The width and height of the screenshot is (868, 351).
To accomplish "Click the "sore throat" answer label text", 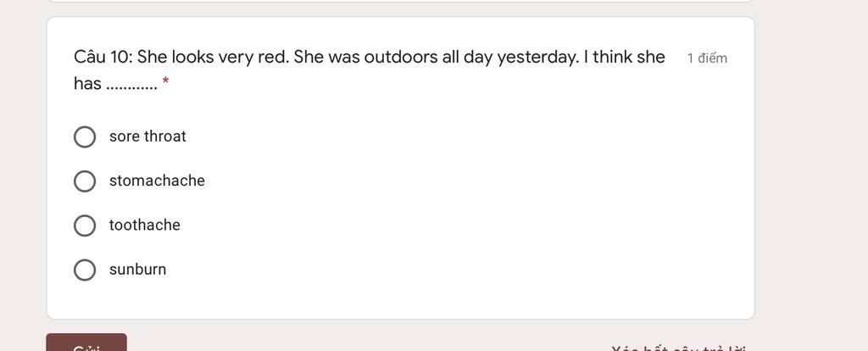I will point(147,136).
